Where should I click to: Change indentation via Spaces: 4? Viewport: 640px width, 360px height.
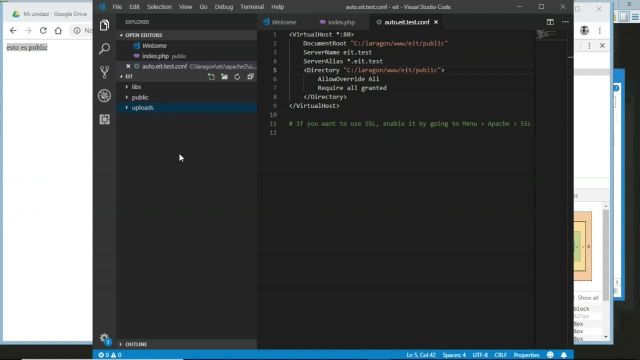(454, 355)
